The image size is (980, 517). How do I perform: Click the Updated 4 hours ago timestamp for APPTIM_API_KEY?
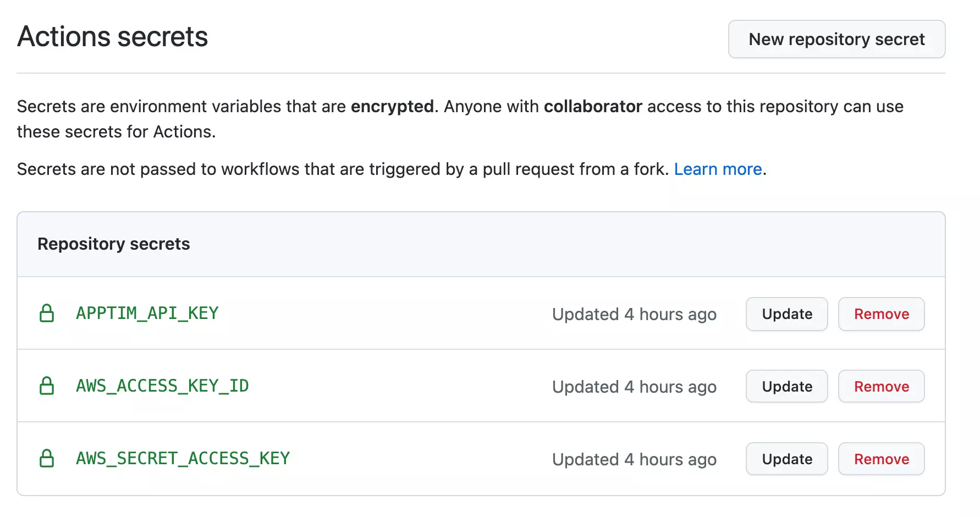(x=634, y=314)
